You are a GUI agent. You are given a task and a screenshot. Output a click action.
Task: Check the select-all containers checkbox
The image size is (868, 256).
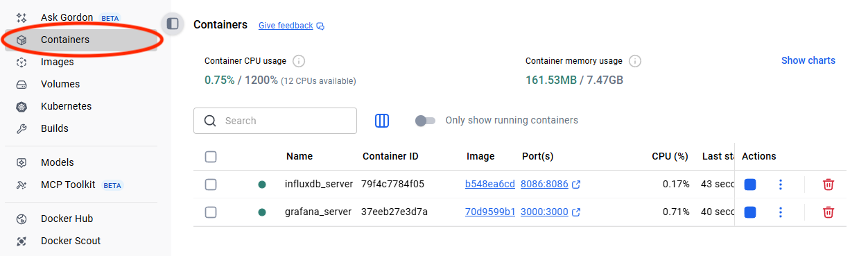coord(211,157)
